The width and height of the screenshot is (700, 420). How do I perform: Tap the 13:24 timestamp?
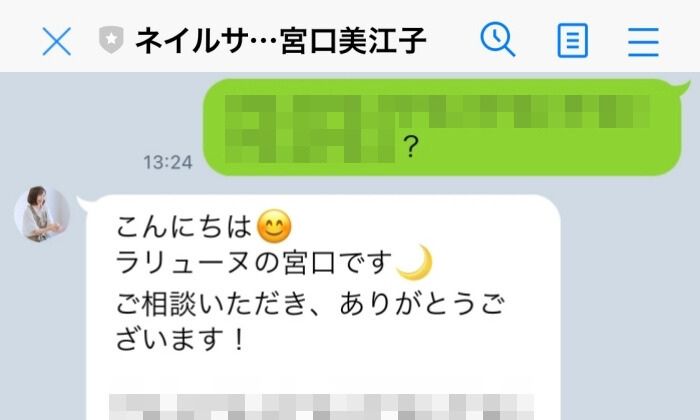coord(168,162)
